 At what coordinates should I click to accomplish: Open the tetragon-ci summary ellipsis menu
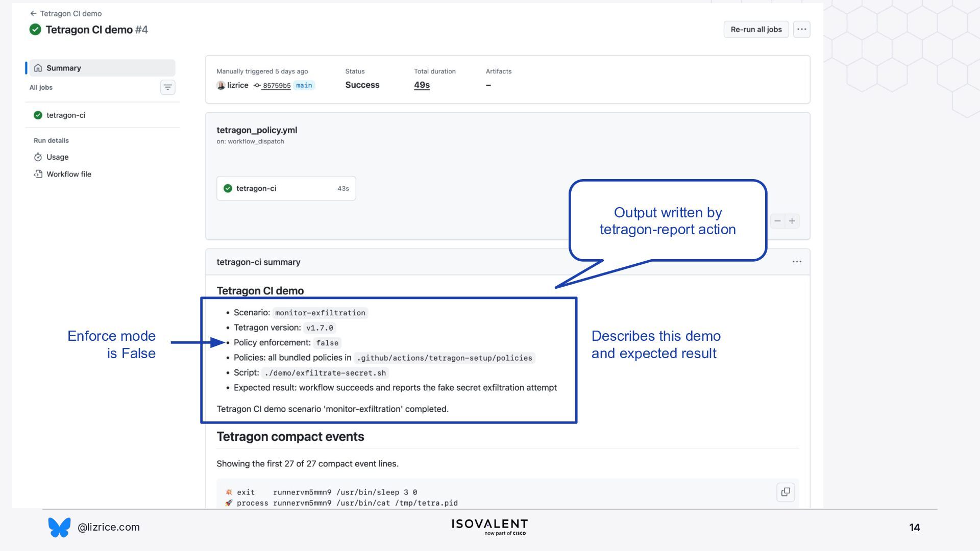tap(797, 262)
